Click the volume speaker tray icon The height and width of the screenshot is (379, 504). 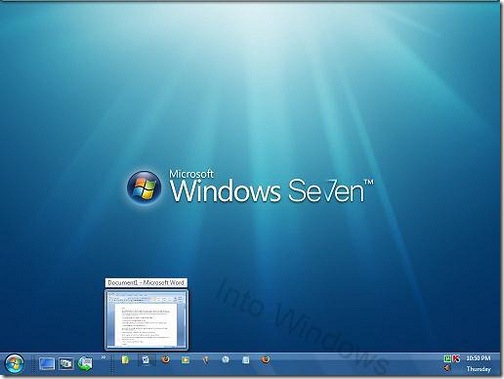pos(447,368)
